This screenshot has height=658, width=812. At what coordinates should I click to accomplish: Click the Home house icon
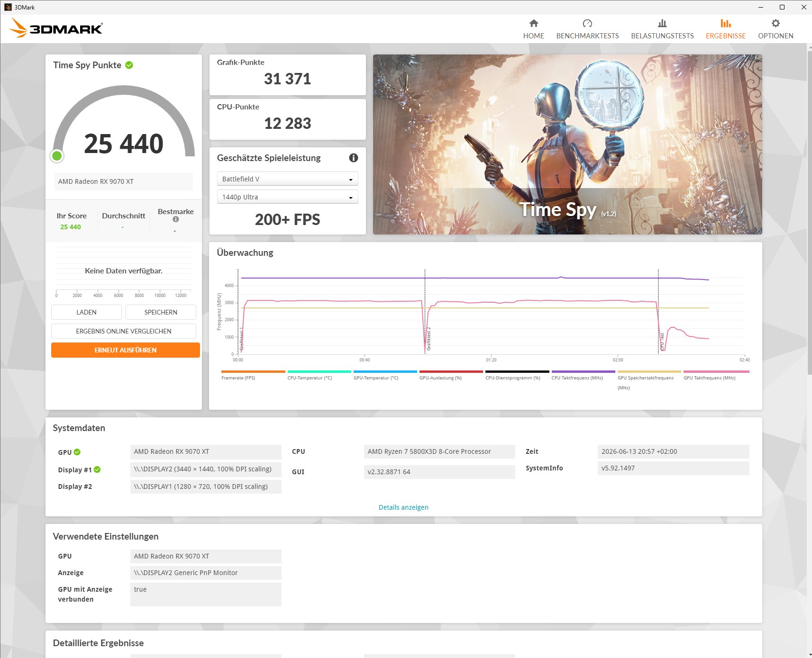click(533, 23)
